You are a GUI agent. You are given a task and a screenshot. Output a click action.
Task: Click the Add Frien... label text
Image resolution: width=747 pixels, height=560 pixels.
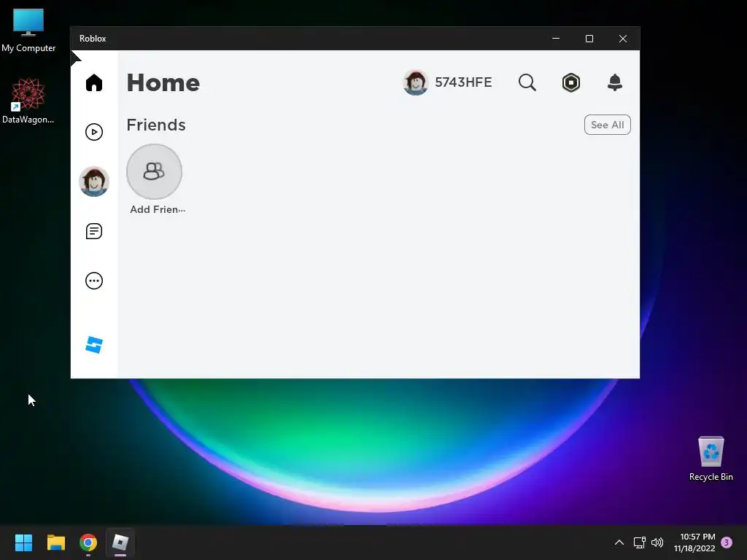(x=158, y=209)
